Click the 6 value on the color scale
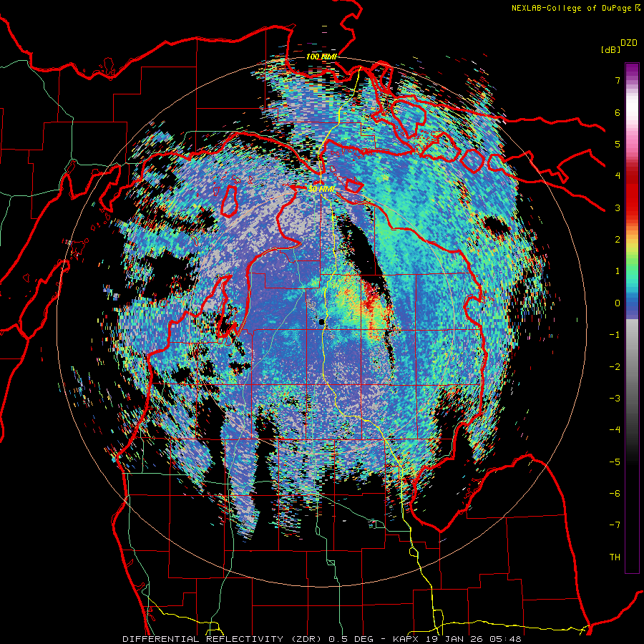The image size is (644, 644). (618, 112)
